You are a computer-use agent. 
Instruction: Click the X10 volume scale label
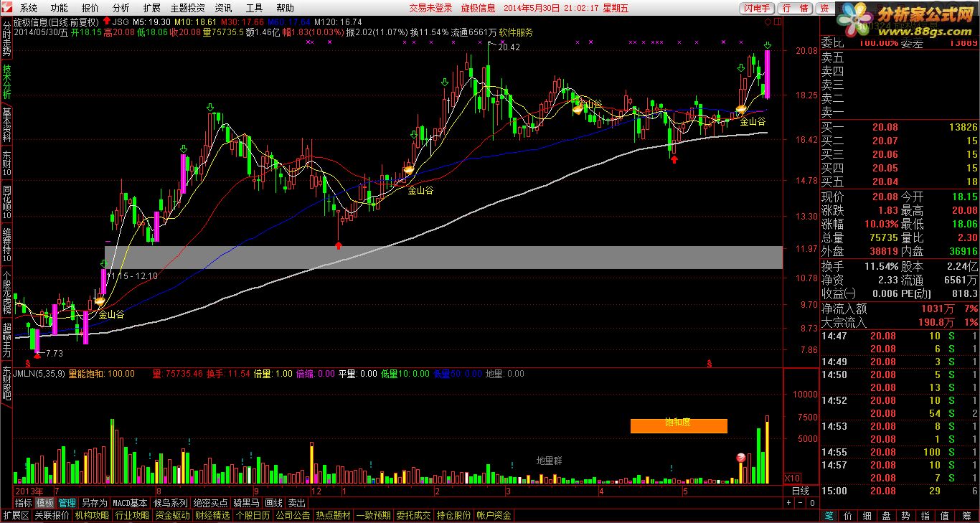791,479
